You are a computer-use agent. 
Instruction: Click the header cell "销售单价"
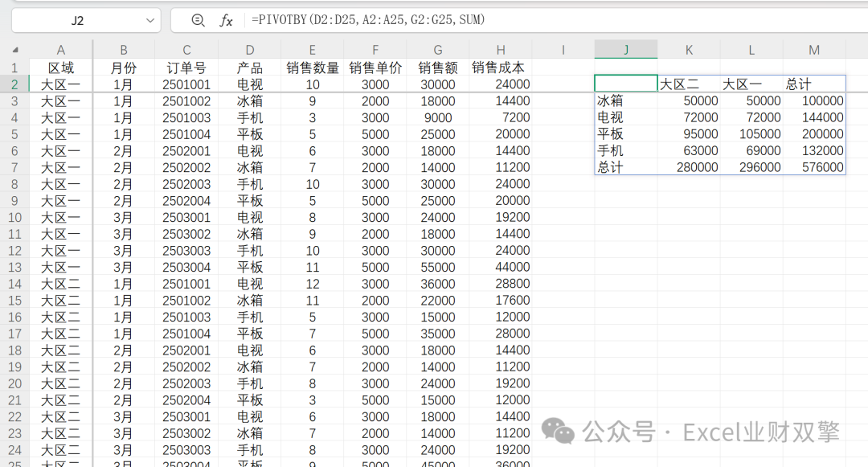(x=375, y=68)
